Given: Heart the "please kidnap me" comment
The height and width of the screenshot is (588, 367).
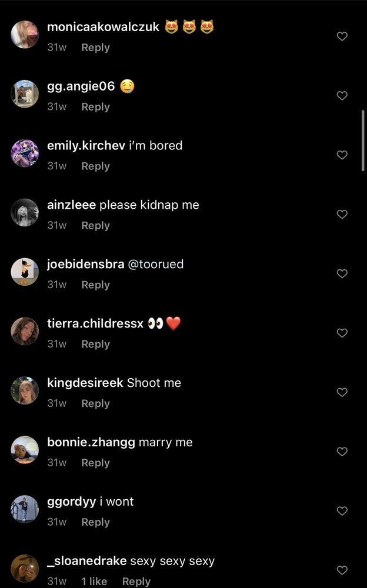Looking at the screenshot, I should click(342, 214).
